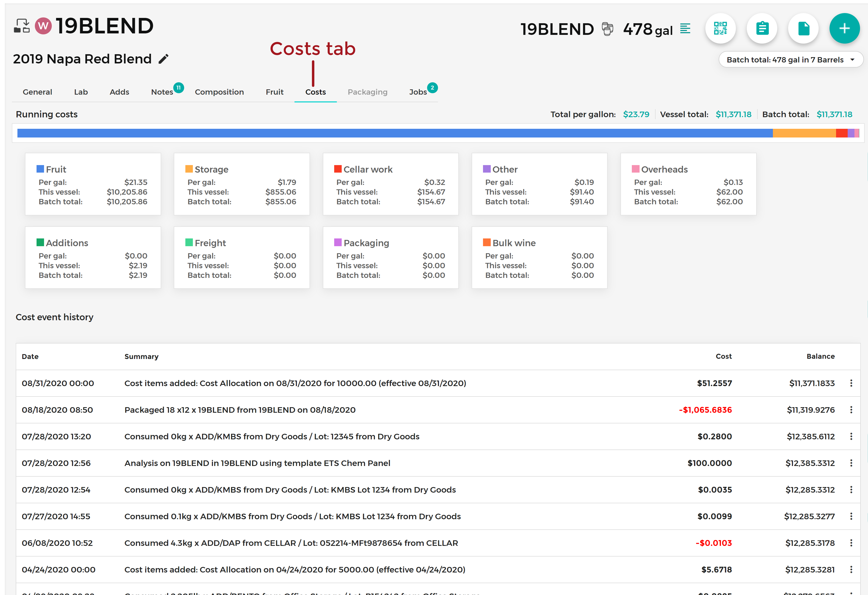
Task: Click the teal plus add button
Action: (845, 28)
